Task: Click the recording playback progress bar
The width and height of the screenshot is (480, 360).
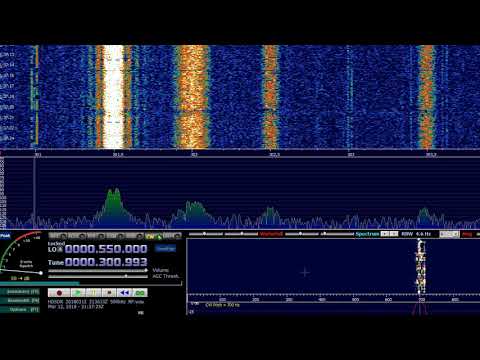Action: coord(91,283)
